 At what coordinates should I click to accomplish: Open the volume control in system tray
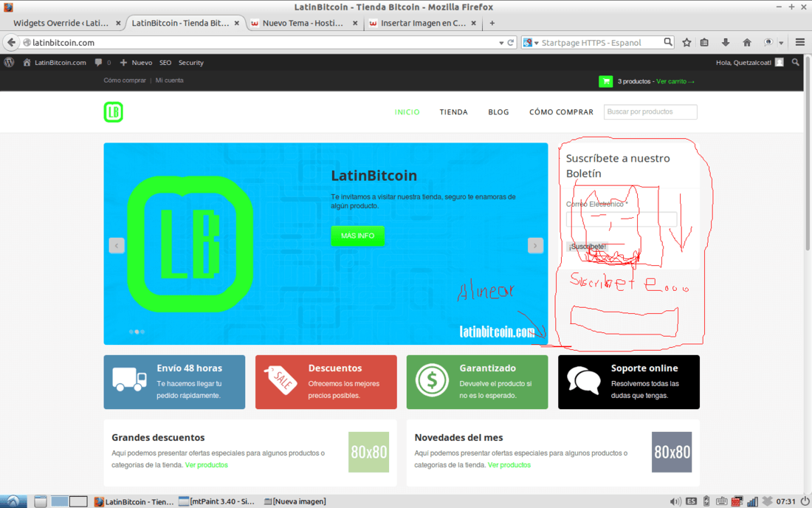pyautogui.click(x=675, y=501)
